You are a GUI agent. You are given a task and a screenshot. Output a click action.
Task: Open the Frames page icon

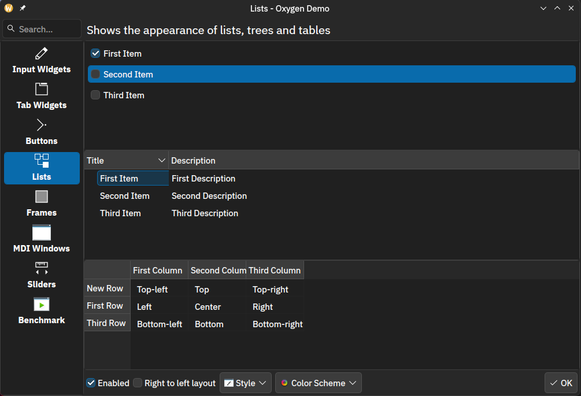[x=41, y=197]
